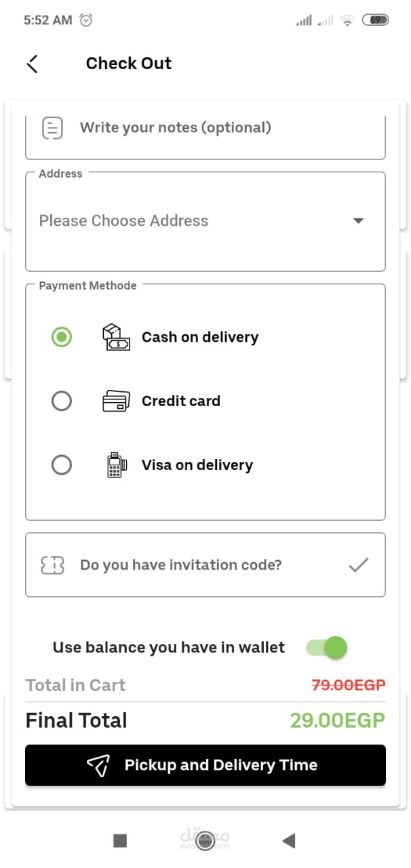Tap the back arrow in header
411x868 pixels.
[x=32, y=64]
